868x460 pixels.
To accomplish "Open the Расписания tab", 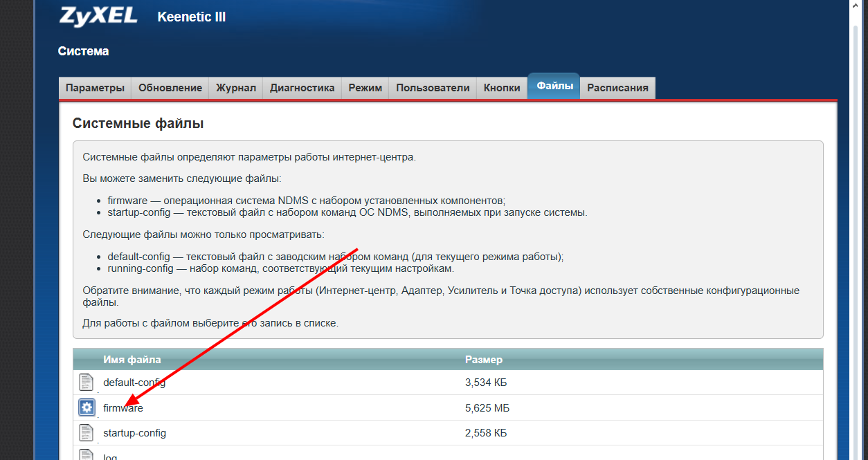I will (618, 88).
